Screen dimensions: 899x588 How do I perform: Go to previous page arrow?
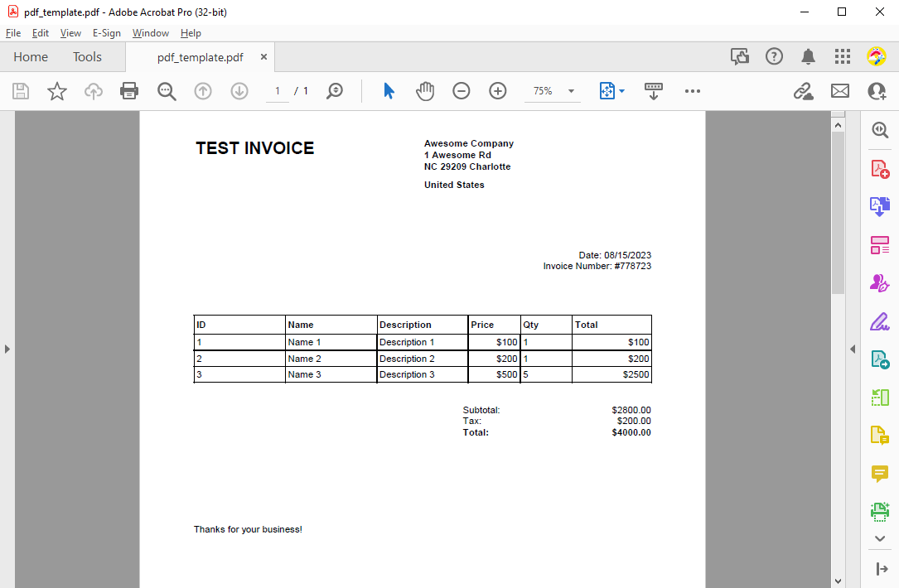(x=203, y=91)
